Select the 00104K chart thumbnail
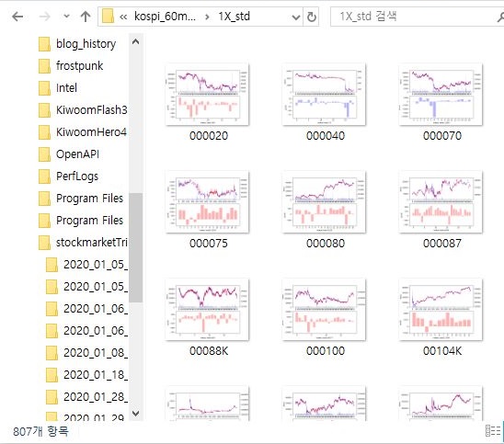 (x=441, y=310)
